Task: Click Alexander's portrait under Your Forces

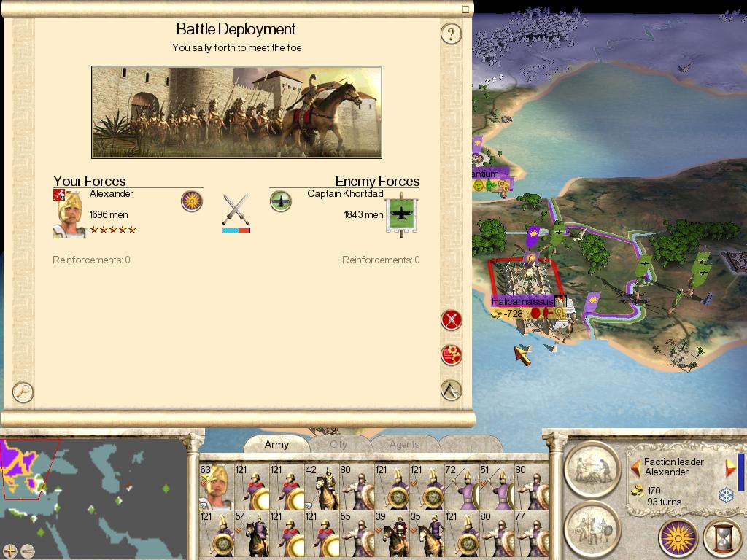Action: [69, 213]
